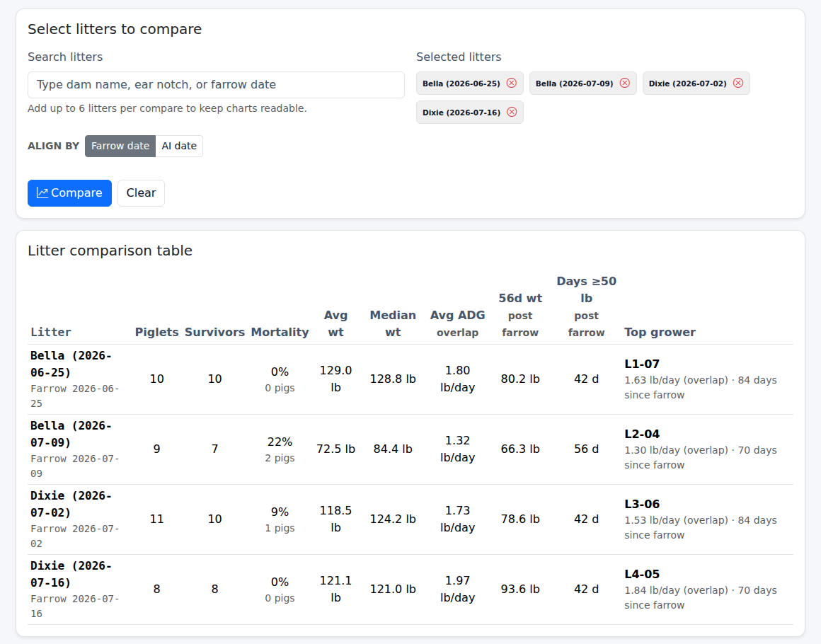
Task: Switch alignment to AI date
Action: [x=179, y=146]
